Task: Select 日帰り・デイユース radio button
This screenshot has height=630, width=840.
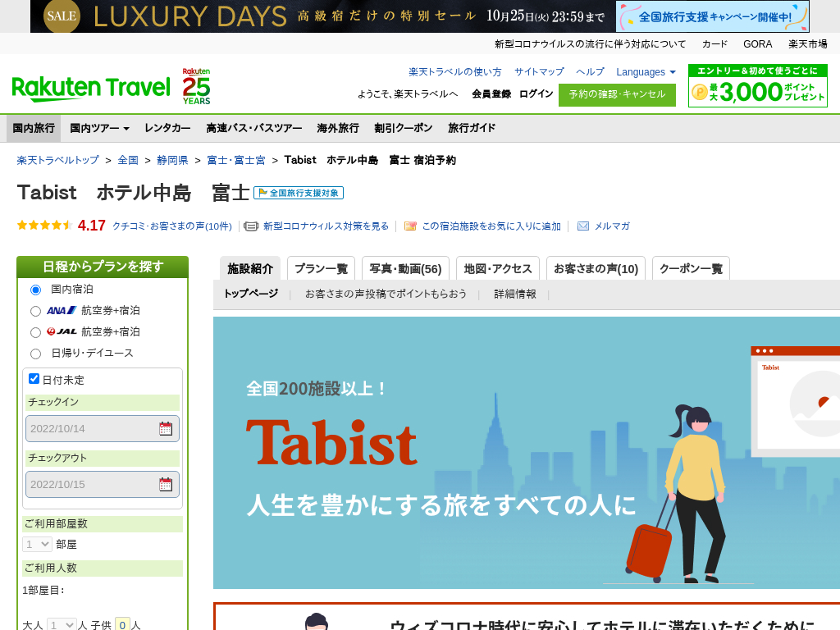Action: click(x=36, y=354)
